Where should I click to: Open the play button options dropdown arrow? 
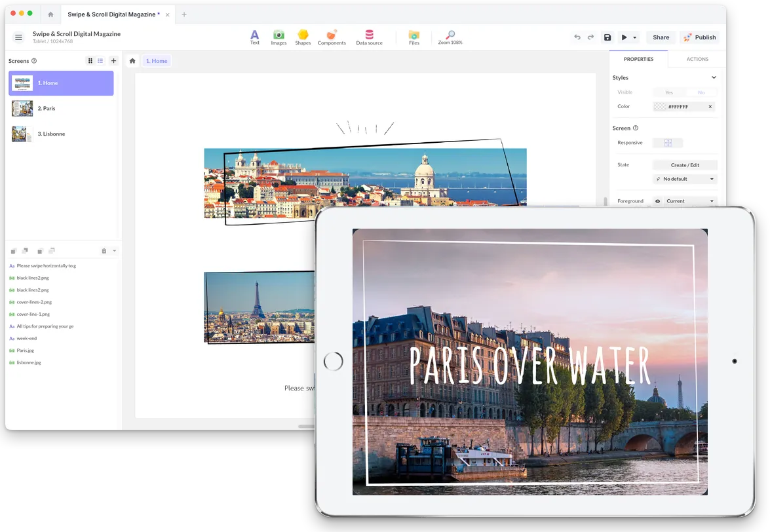pos(634,37)
